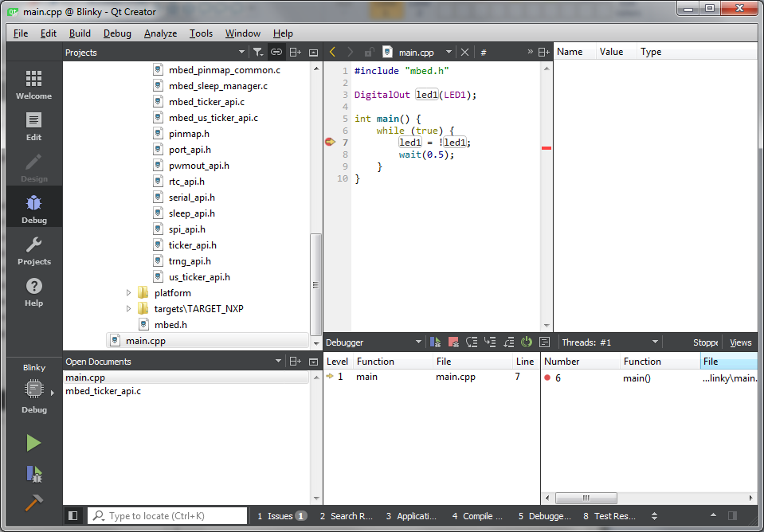Restart the debugging session with the green power icon
The width and height of the screenshot is (764, 532).
527,342
